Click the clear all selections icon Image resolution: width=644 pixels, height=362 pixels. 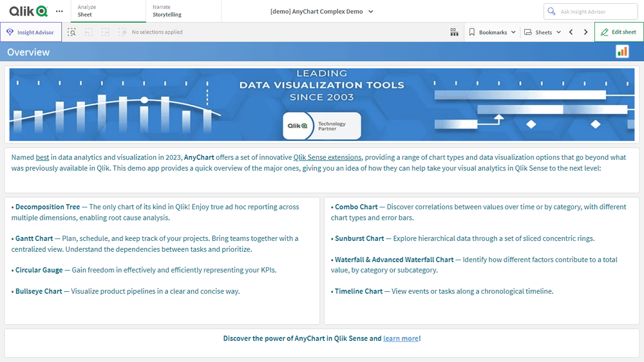click(122, 32)
